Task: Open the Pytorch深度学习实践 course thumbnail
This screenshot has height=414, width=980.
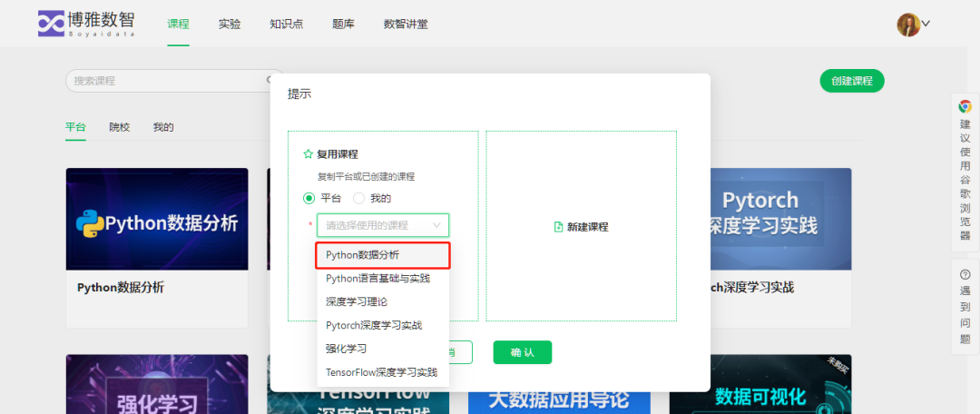Action: 780,219
